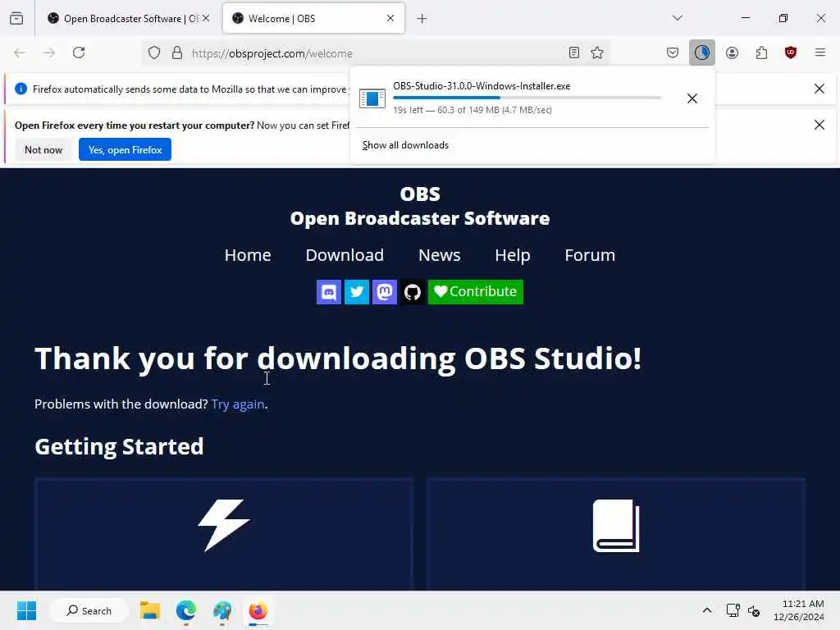The height and width of the screenshot is (630, 840).
Task: Open the taskbar clock and date
Action: [x=799, y=610]
